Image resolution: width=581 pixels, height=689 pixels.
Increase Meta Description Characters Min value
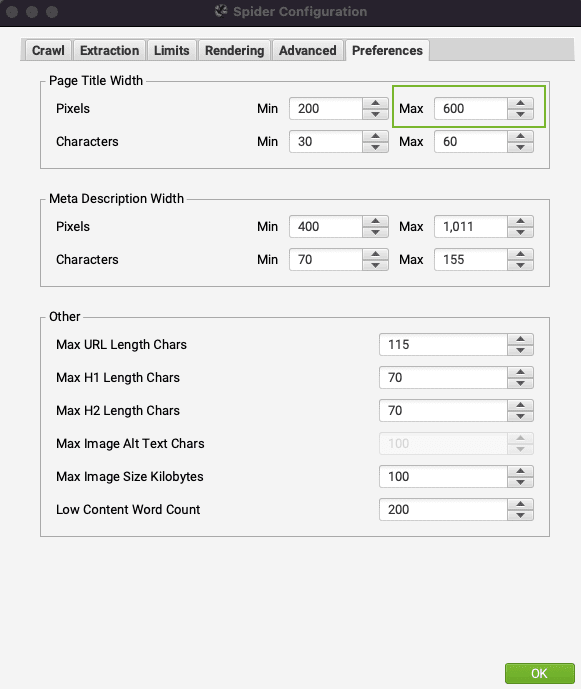point(375,254)
